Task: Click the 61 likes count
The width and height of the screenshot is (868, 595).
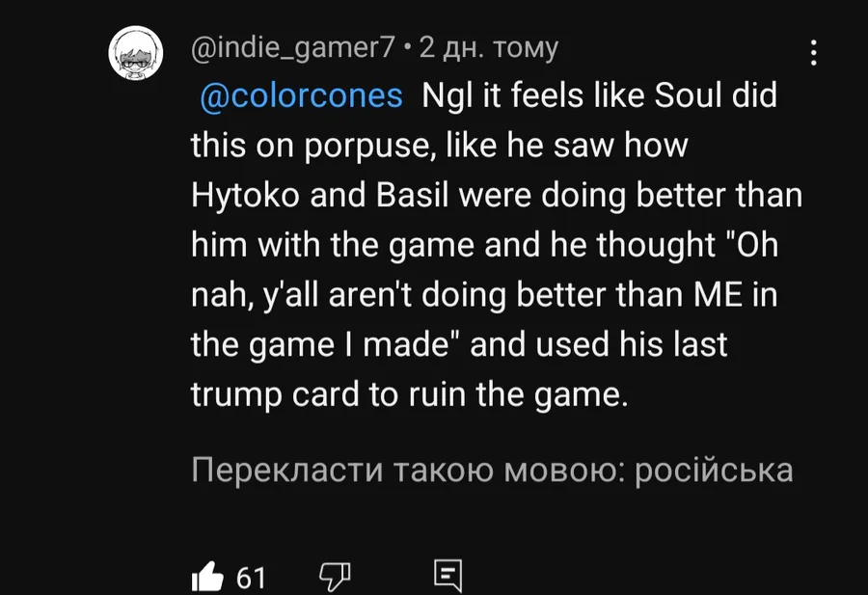Action: [x=251, y=578]
